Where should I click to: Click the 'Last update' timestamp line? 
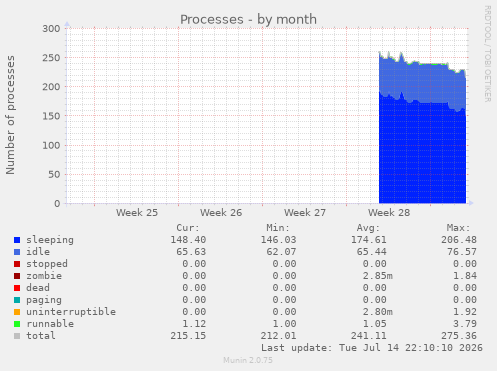coord(372,348)
